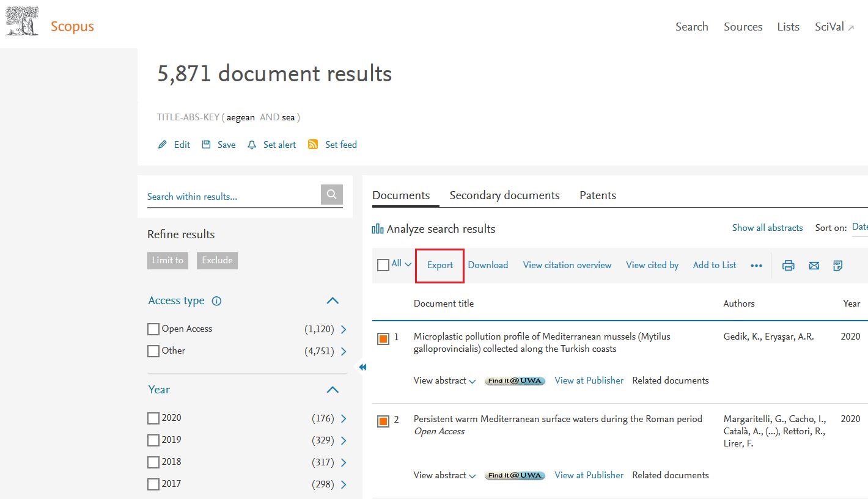Enable the Open Access filter checkbox
The height and width of the screenshot is (499, 868).
tap(153, 329)
